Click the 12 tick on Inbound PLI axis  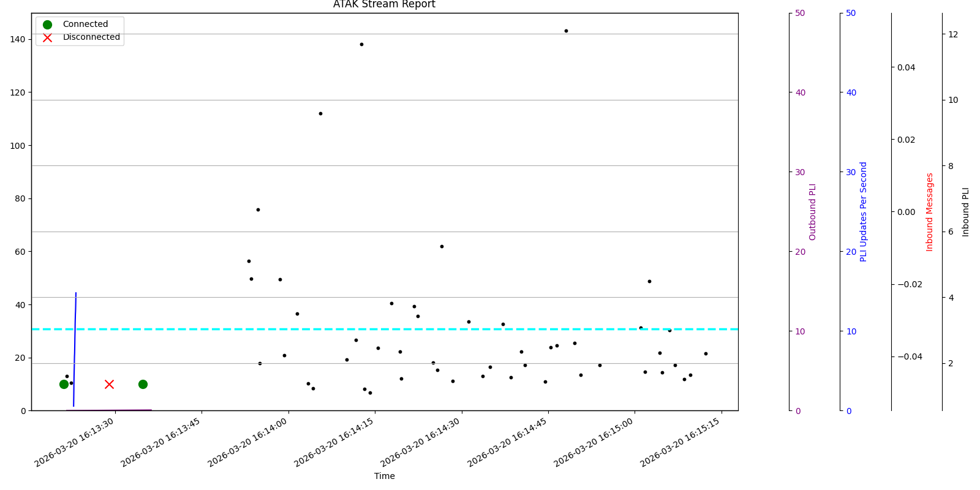pyautogui.click(x=953, y=34)
